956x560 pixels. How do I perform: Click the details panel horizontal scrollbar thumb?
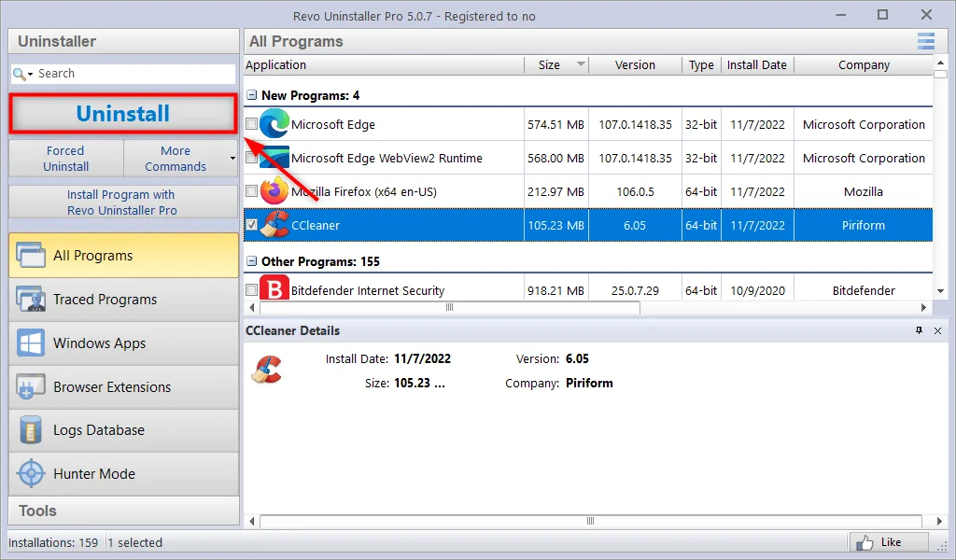pyautogui.click(x=590, y=521)
